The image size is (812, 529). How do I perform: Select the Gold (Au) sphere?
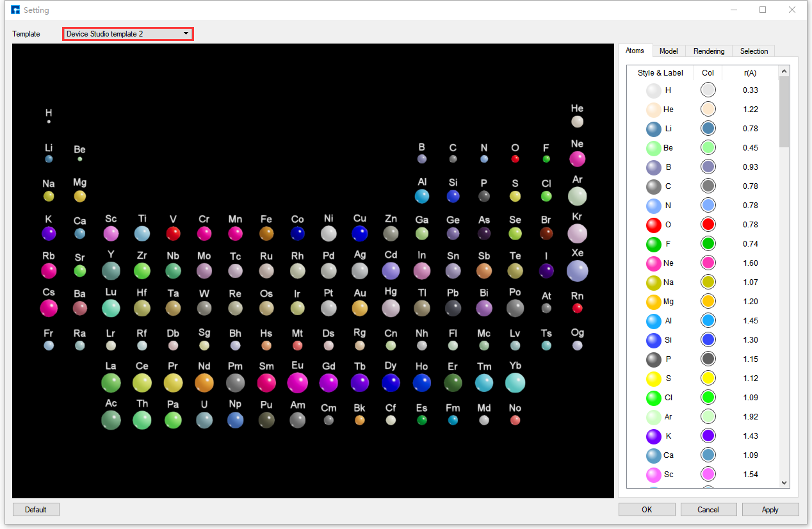[359, 308]
